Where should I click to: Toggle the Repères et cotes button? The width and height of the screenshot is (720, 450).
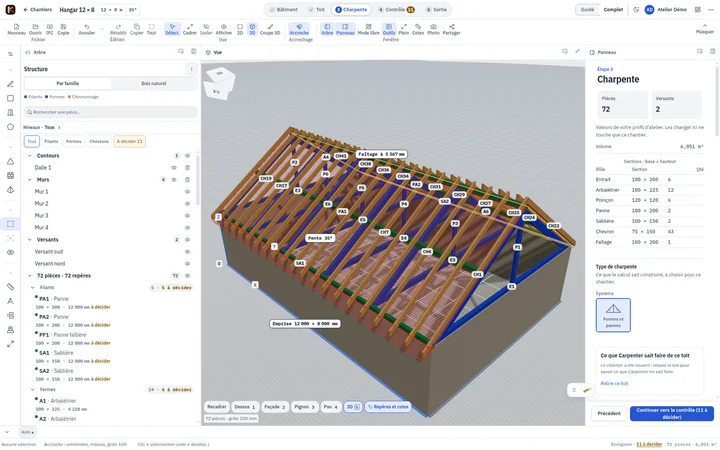388,407
